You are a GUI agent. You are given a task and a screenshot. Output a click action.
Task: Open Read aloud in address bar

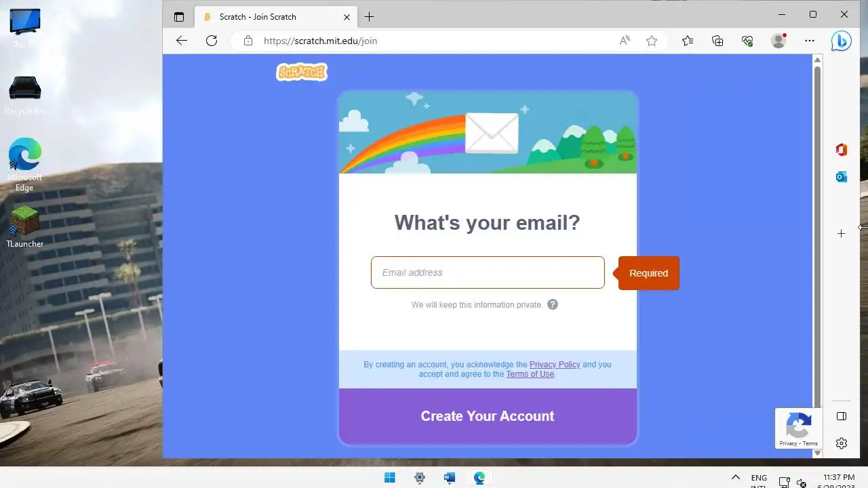click(625, 41)
